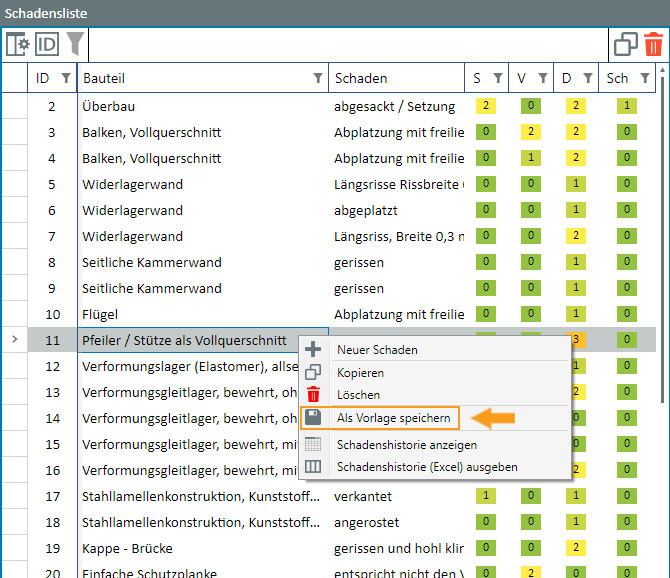Image resolution: width=670 pixels, height=578 pixels.
Task: Open the Sch column filter dropdown
Action: (645, 78)
